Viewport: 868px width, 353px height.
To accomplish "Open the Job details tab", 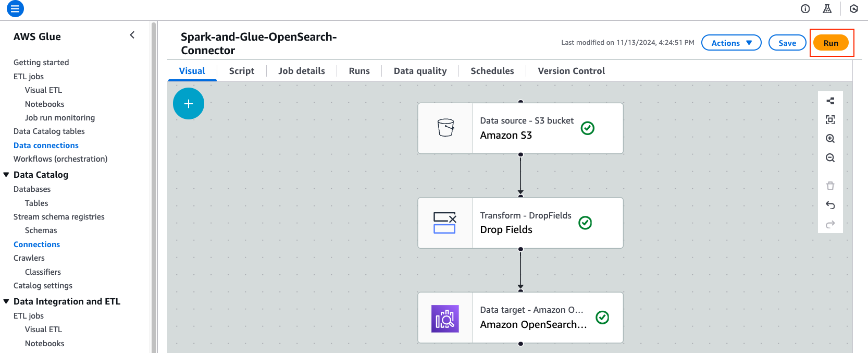I will [302, 71].
